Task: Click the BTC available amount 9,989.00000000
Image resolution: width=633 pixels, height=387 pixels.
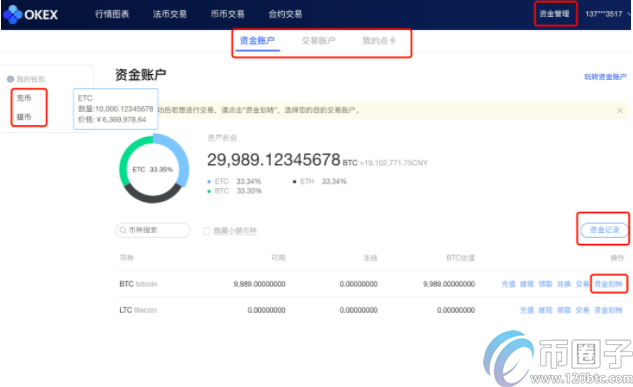Action: [x=259, y=284]
